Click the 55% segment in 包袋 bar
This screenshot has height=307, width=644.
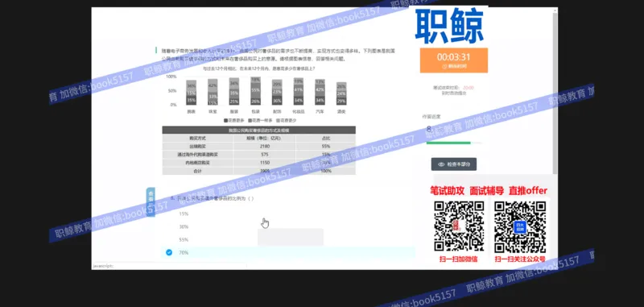tap(255, 90)
